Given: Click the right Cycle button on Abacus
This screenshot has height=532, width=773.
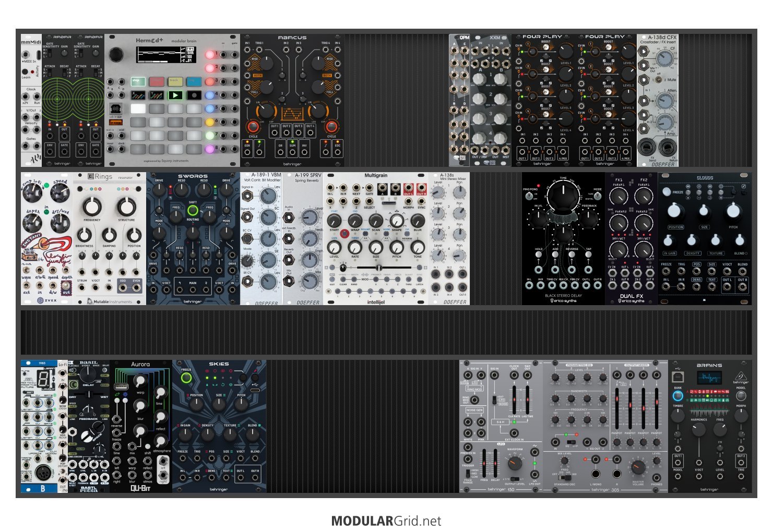Looking at the screenshot, I should coord(331,127).
